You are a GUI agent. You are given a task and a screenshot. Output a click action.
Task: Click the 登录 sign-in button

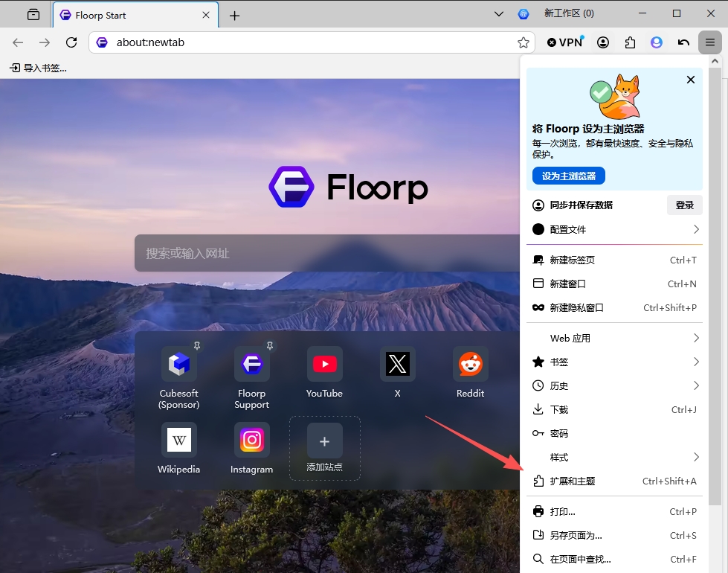click(684, 205)
